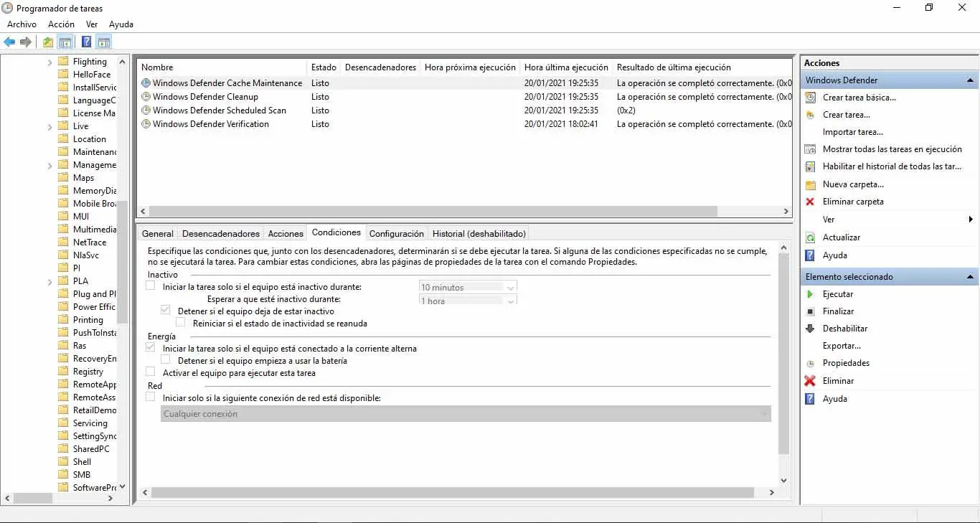Expand the Live folder in the tree
Image resolution: width=980 pixels, height=523 pixels.
tap(50, 127)
